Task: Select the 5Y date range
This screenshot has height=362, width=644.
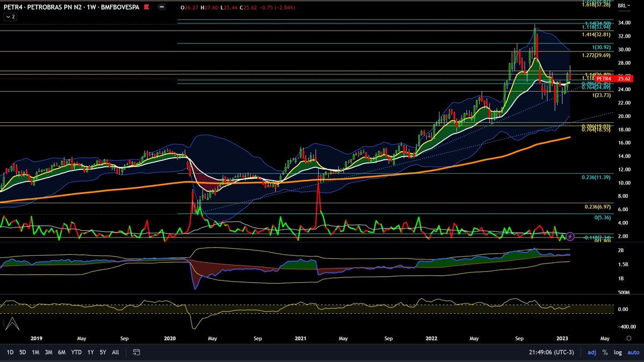Action: pyautogui.click(x=103, y=352)
